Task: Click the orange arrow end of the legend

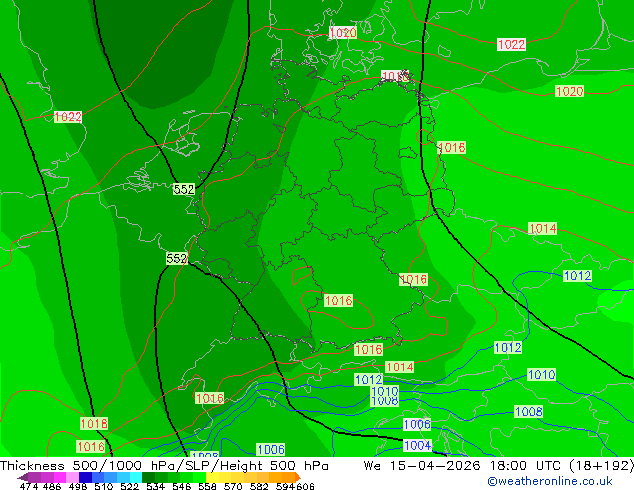Action: [x=298, y=477]
